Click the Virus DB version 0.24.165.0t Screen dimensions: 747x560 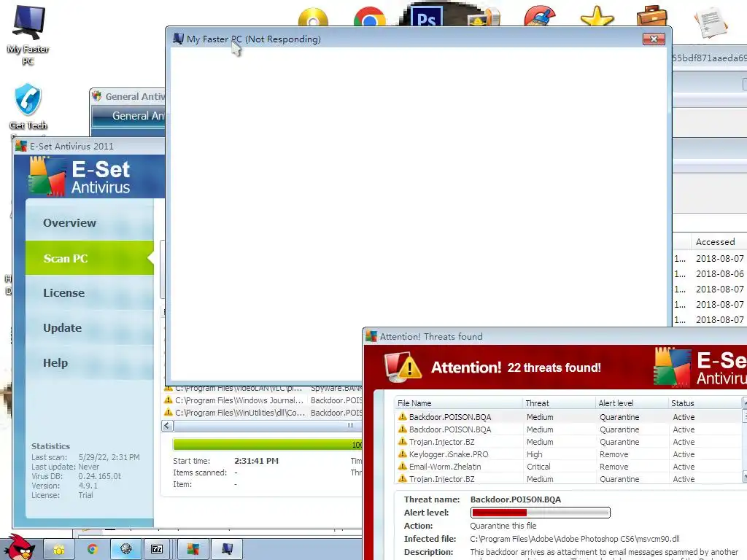point(99,475)
